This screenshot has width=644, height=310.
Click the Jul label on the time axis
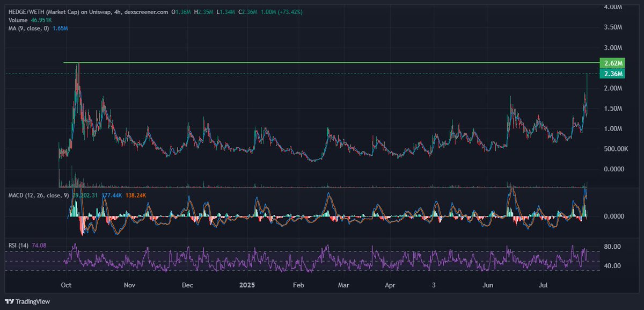click(543, 285)
